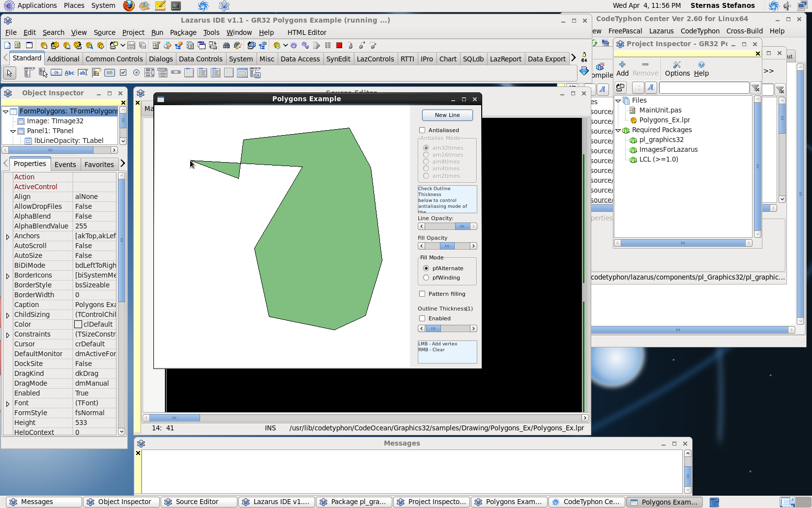
Task: Enable the Antialiased checkbox
Action: pyautogui.click(x=422, y=130)
